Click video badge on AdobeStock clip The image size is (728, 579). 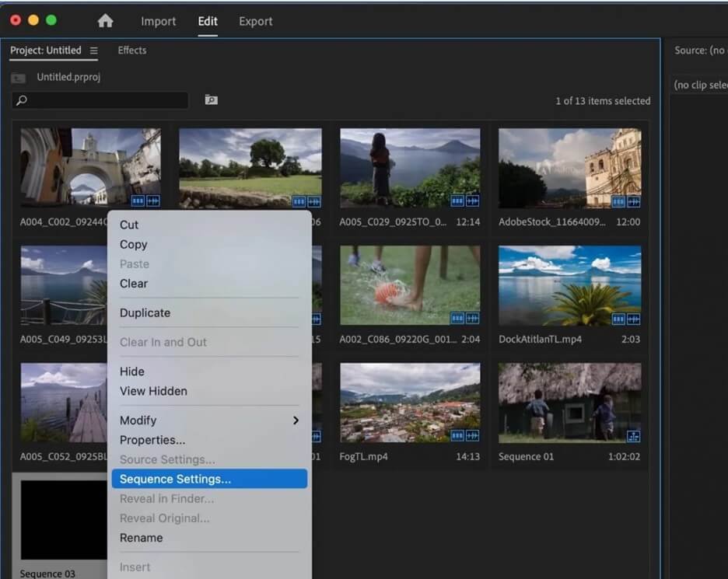[x=618, y=202]
